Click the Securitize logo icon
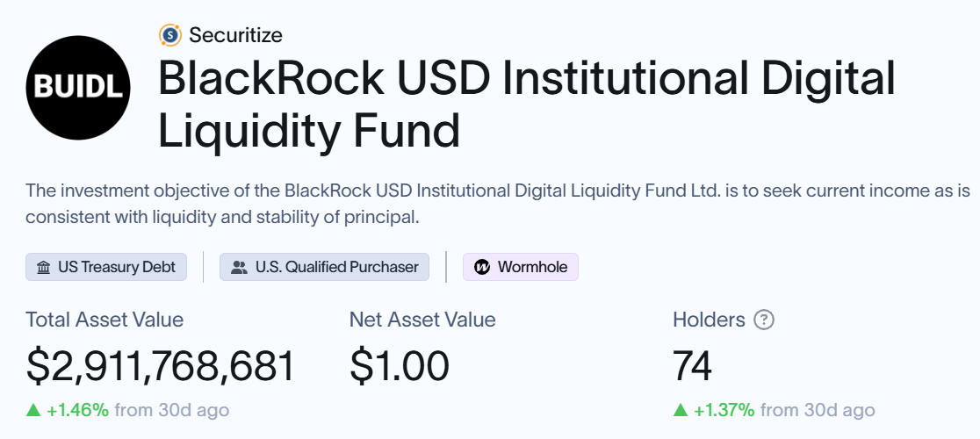This screenshot has width=980, height=439. coord(169,35)
